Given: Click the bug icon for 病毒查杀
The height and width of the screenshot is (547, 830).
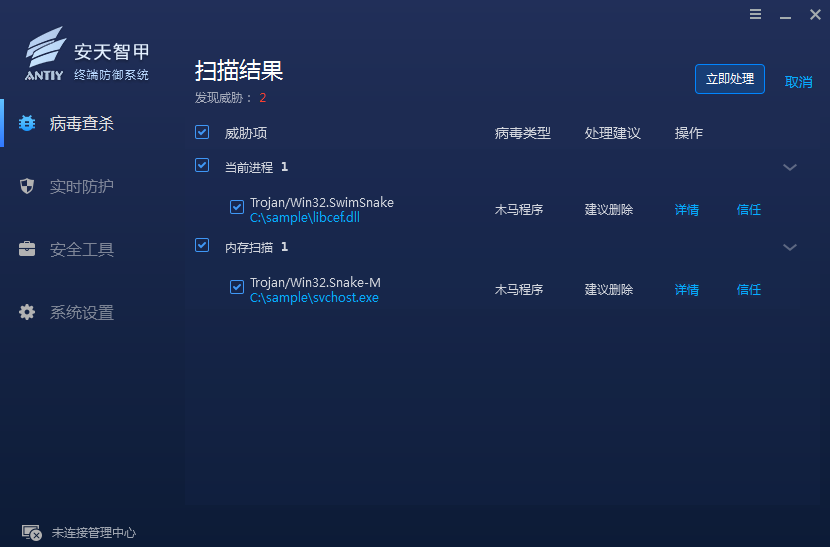Looking at the screenshot, I should 27,123.
